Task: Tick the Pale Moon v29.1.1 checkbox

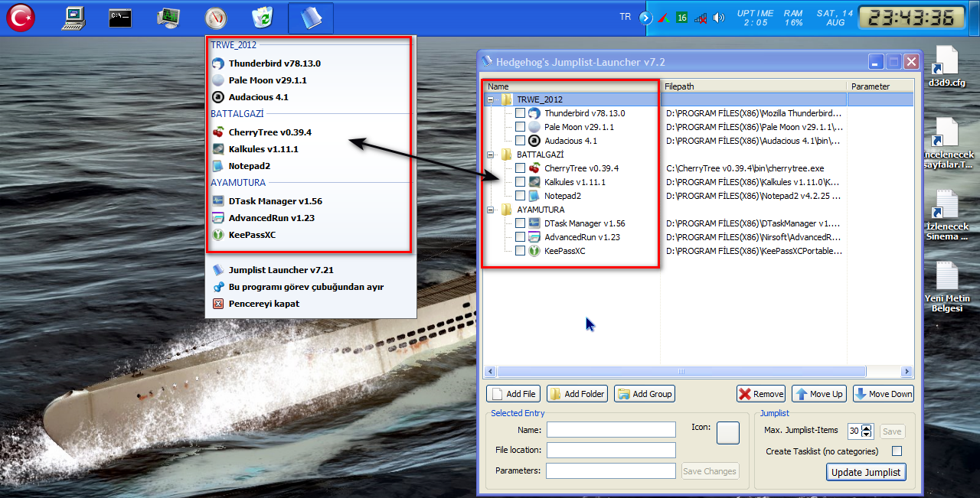Action: 521,127
